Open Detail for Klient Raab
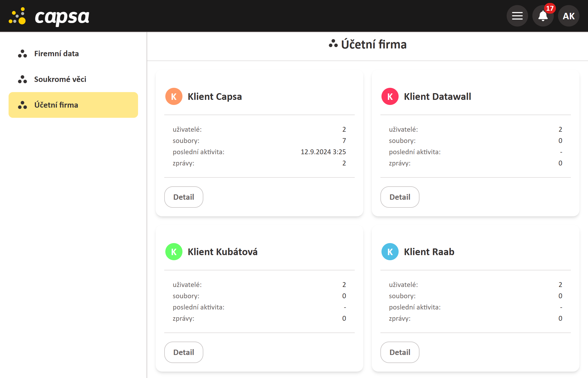588x378 pixels. [x=400, y=352]
